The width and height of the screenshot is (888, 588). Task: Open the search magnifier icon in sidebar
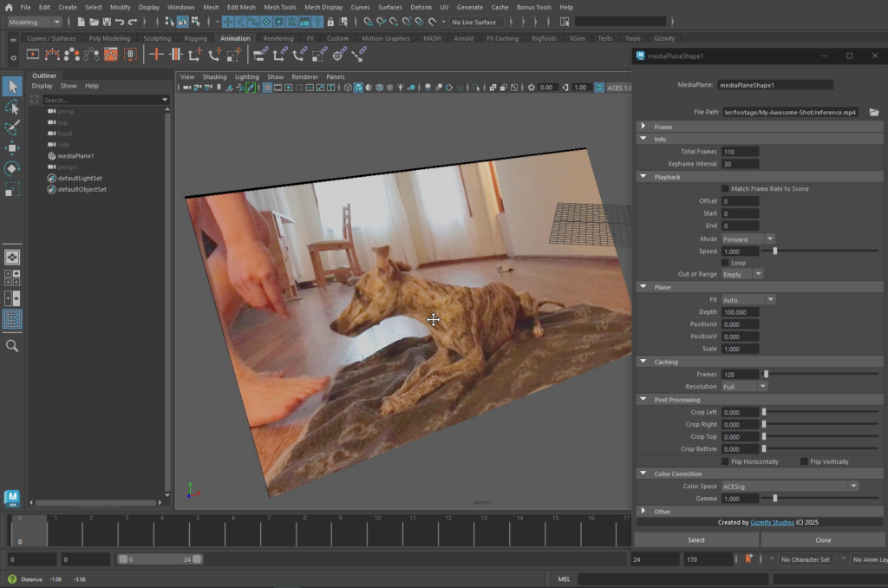(12, 345)
